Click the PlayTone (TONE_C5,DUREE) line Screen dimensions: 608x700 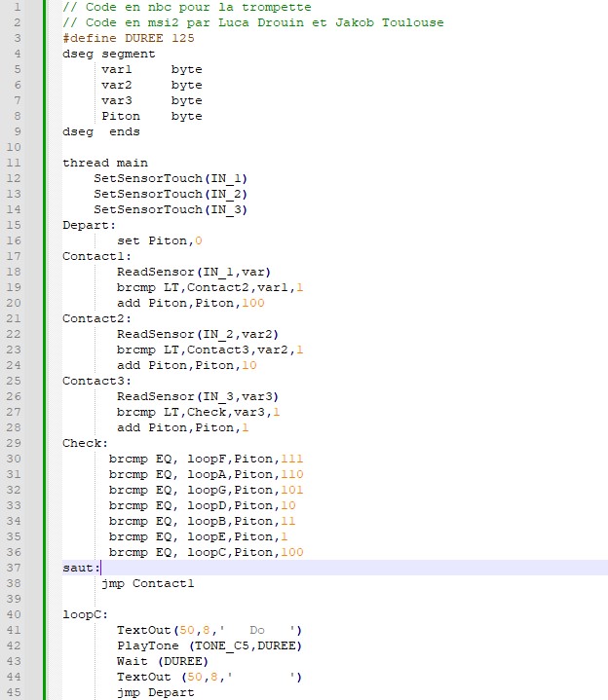tap(209, 646)
